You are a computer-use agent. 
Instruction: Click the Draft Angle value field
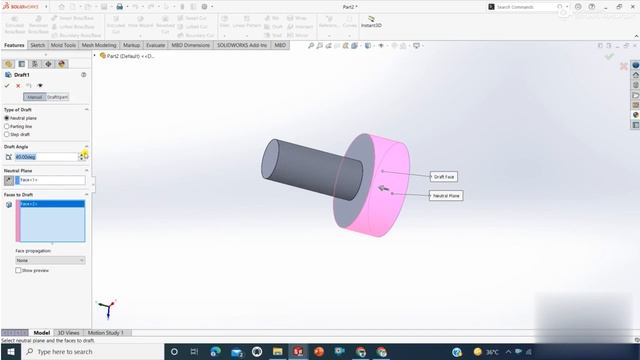point(46,157)
